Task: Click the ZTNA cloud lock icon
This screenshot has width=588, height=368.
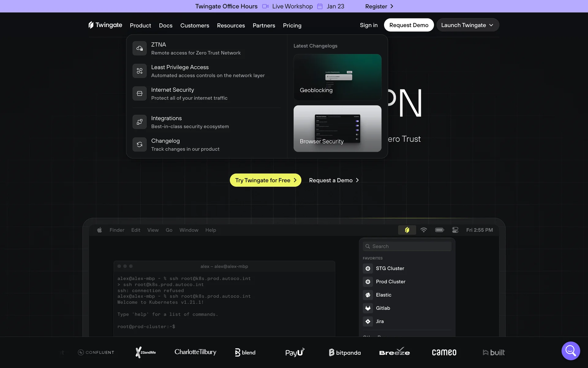Action: (x=139, y=48)
